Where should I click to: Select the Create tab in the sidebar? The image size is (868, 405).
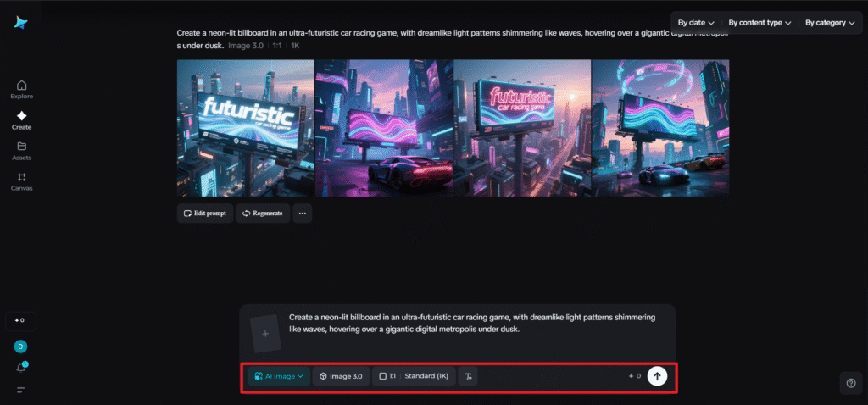pos(21,119)
